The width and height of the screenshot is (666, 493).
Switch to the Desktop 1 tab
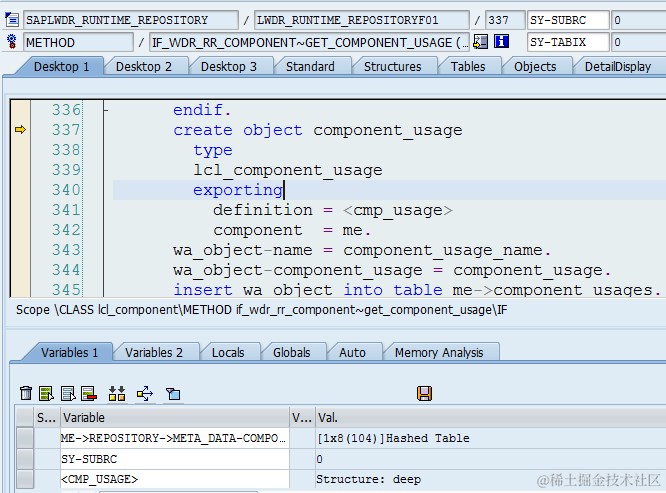62,67
